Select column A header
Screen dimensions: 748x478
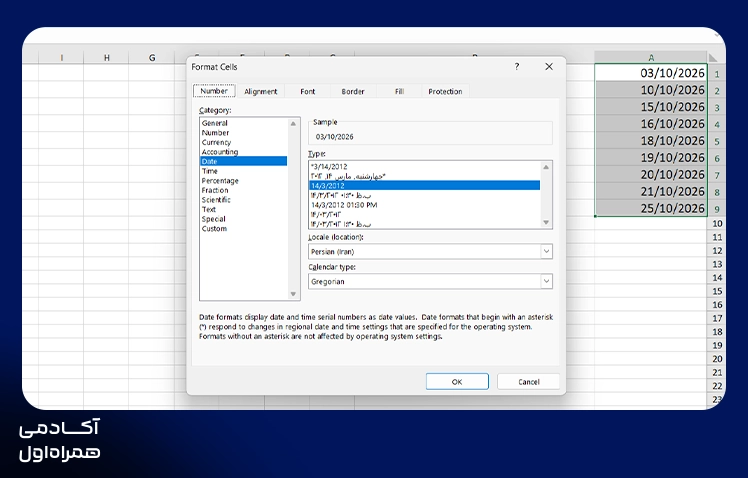(x=651, y=58)
